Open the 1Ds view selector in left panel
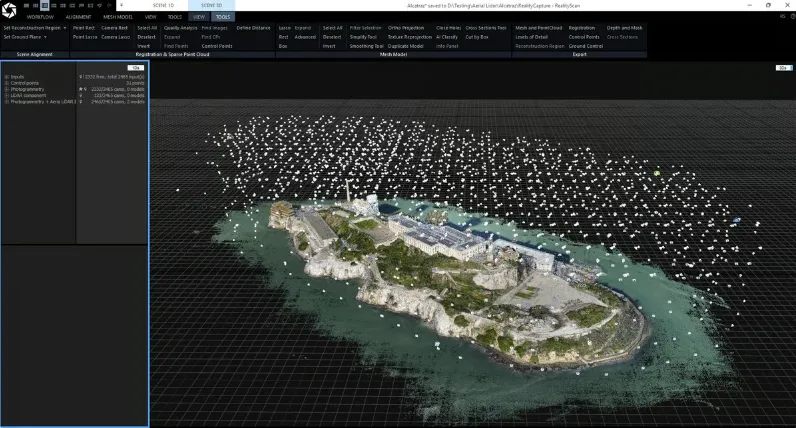This screenshot has height=428, width=796. click(136, 68)
